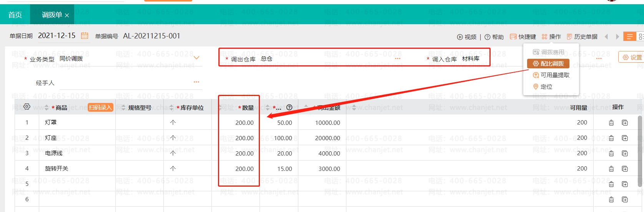This screenshot has width=644, height=212.
Task: Choose 配比调拨 from the menu
Action: [x=548, y=63]
